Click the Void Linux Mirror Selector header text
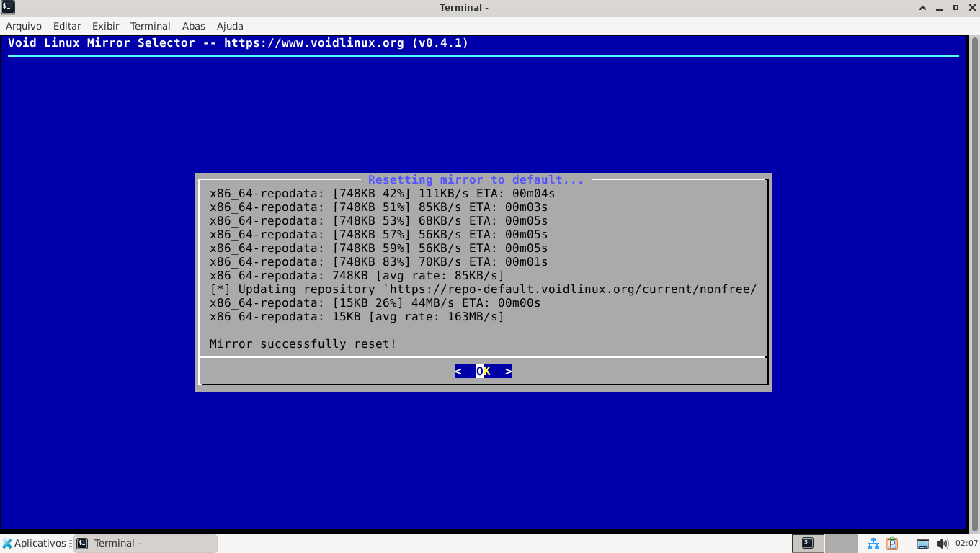 pyautogui.click(x=239, y=43)
